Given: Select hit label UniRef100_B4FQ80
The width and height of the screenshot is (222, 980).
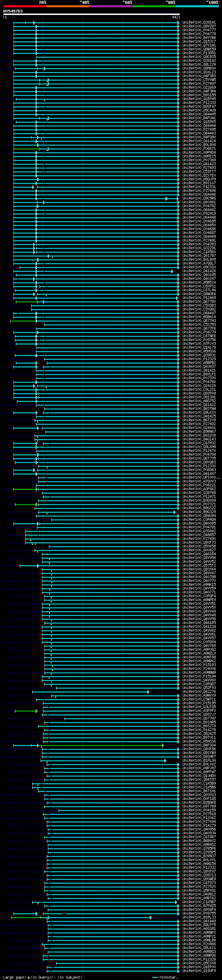Looking at the screenshot, I should pyautogui.click(x=199, y=137).
